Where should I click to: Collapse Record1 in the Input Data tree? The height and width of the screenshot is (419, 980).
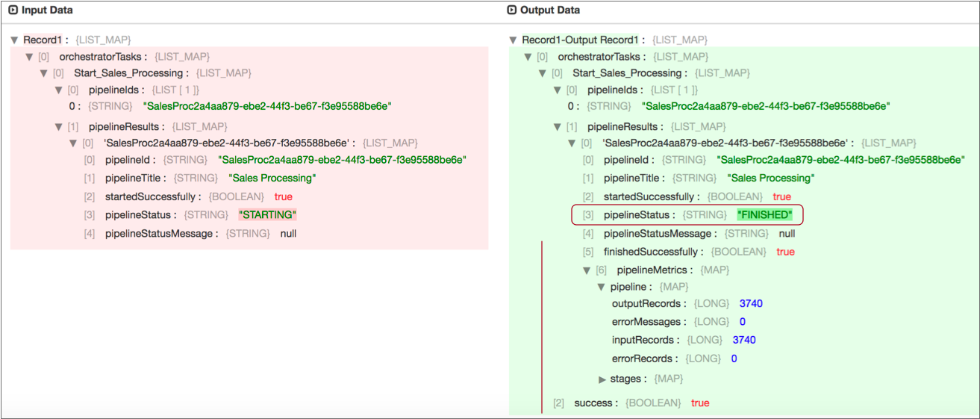(x=14, y=40)
